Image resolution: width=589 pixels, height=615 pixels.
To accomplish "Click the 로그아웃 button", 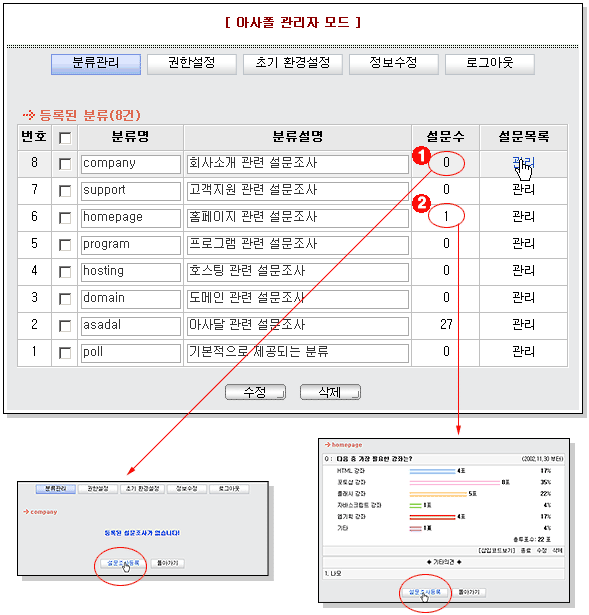I will [x=489, y=64].
